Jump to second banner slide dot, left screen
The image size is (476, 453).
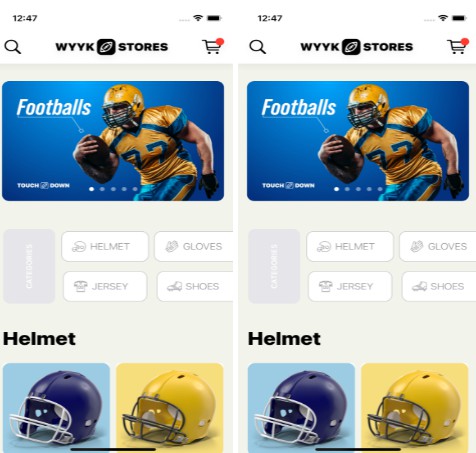(102, 189)
